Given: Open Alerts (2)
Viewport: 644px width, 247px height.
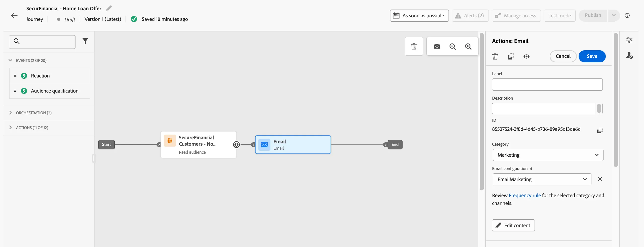Looking at the screenshot, I should click(x=470, y=16).
